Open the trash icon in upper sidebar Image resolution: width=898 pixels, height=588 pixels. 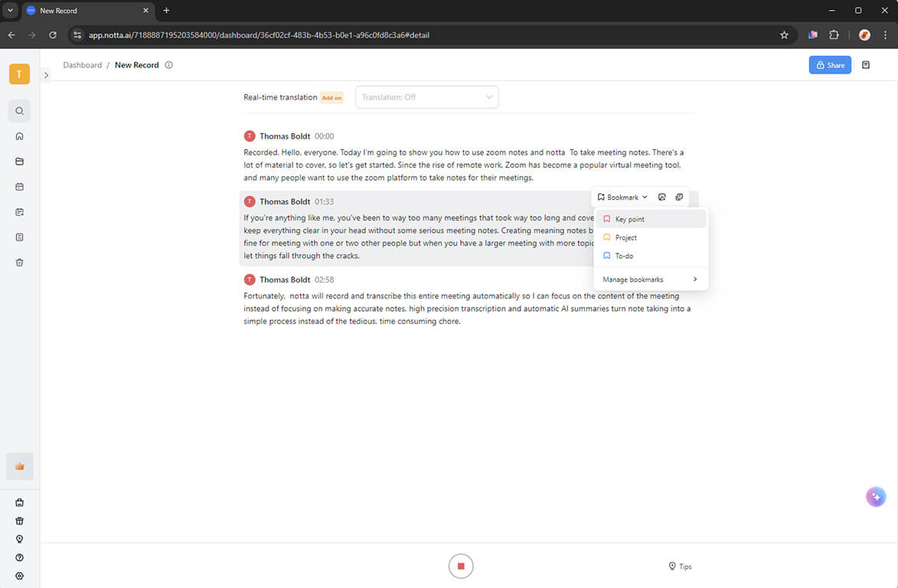[x=19, y=262]
